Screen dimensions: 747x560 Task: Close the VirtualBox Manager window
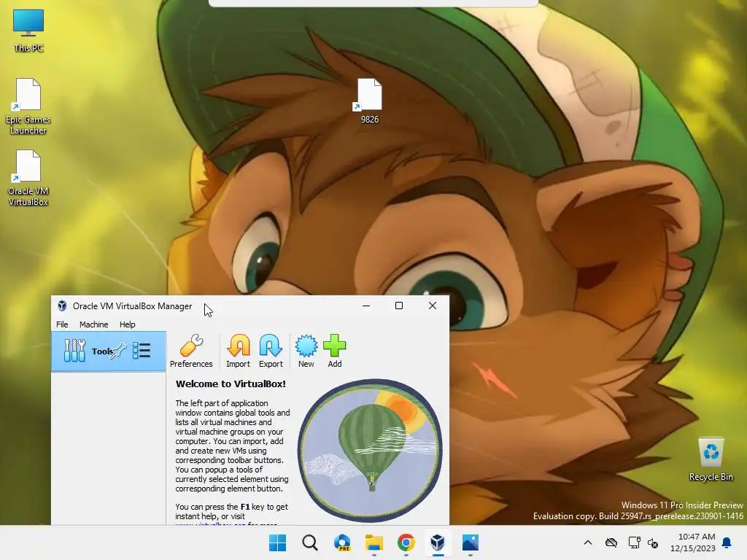coord(433,306)
